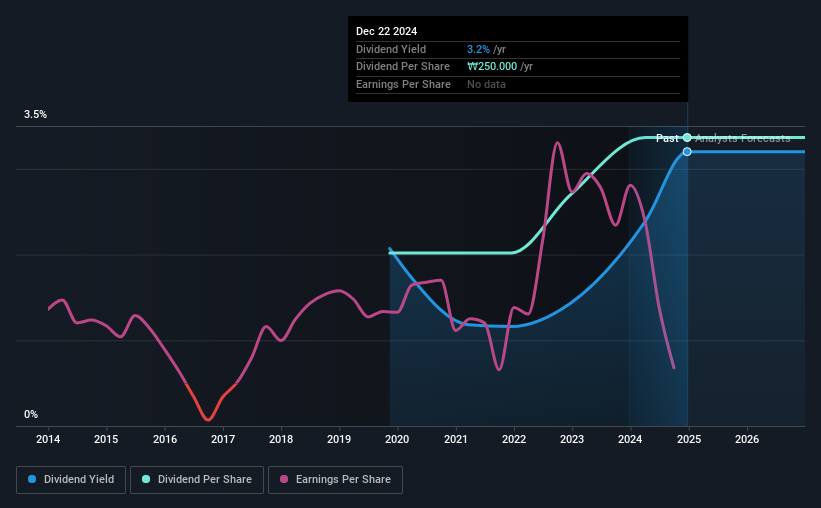The height and width of the screenshot is (508, 821).
Task: Click the pink Earnings Per Share legend dot
Action: (x=284, y=479)
